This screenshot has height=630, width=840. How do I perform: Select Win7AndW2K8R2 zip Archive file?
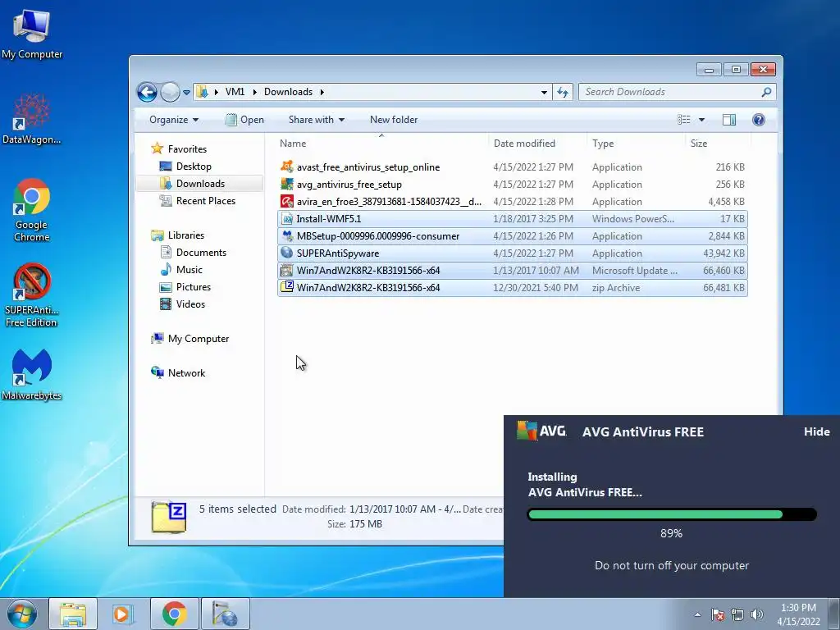(x=513, y=288)
